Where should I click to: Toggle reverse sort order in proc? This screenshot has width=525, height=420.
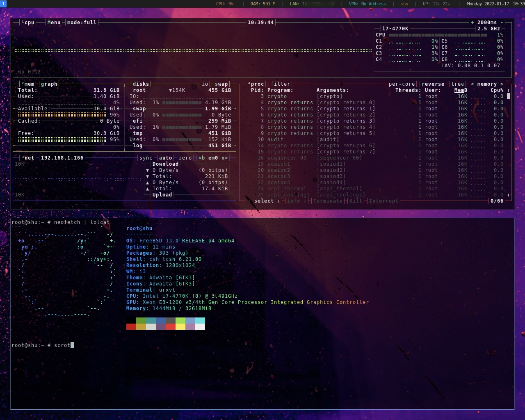433,84
